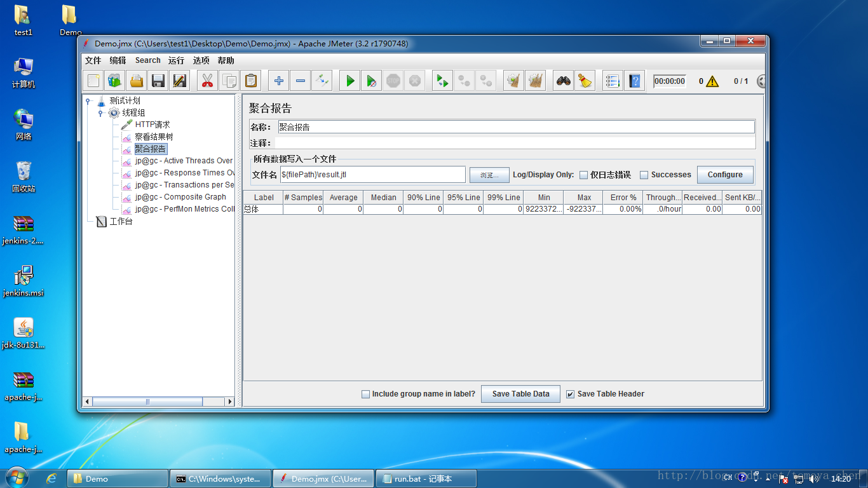This screenshot has height=488, width=868.
Task: Open Internet Explorer from taskbar
Action: point(51,478)
